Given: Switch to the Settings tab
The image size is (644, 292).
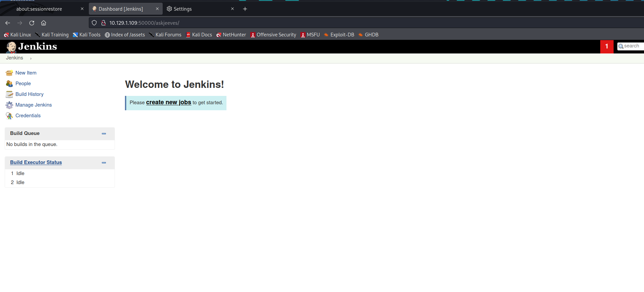Looking at the screenshot, I should (x=200, y=9).
